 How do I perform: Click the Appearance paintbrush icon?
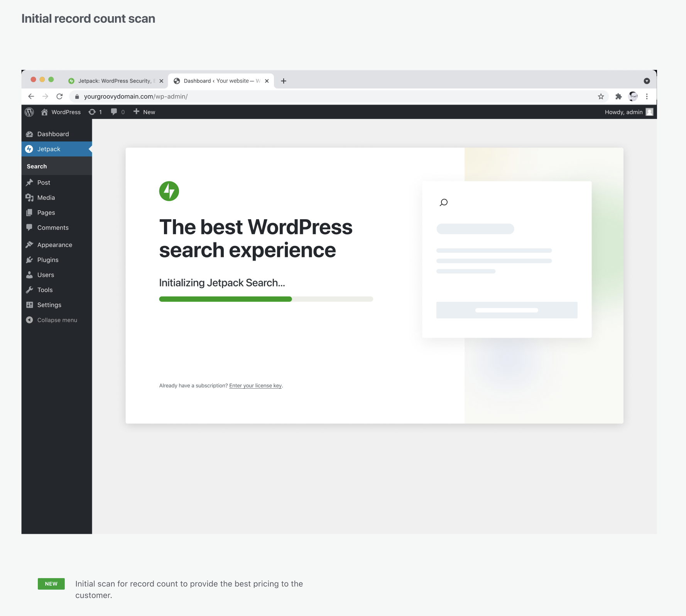point(29,245)
